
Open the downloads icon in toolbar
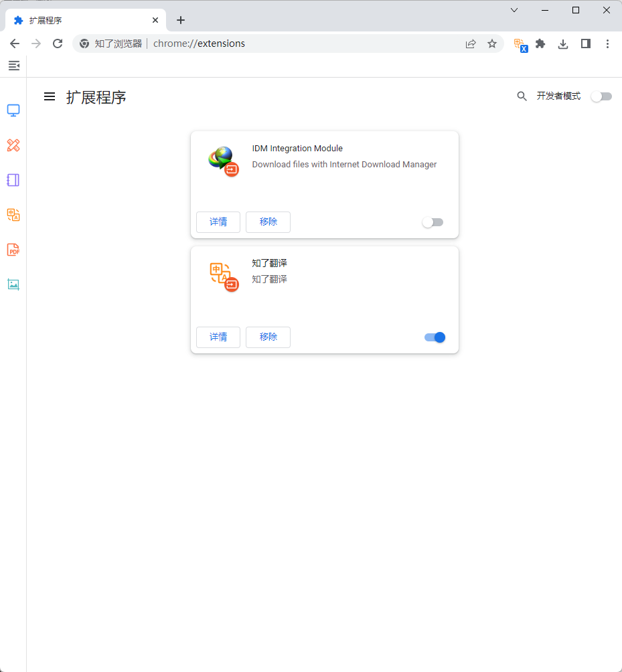[x=563, y=44]
